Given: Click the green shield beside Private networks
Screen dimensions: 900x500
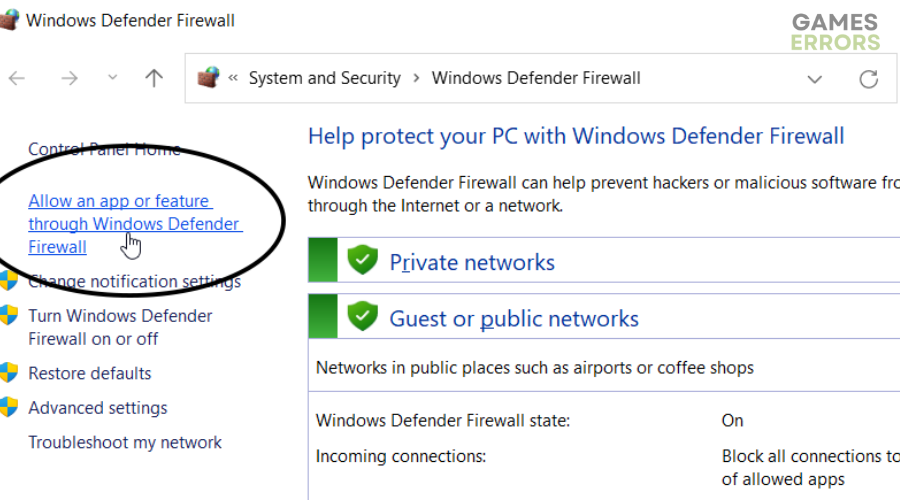Looking at the screenshot, I should [363, 260].
